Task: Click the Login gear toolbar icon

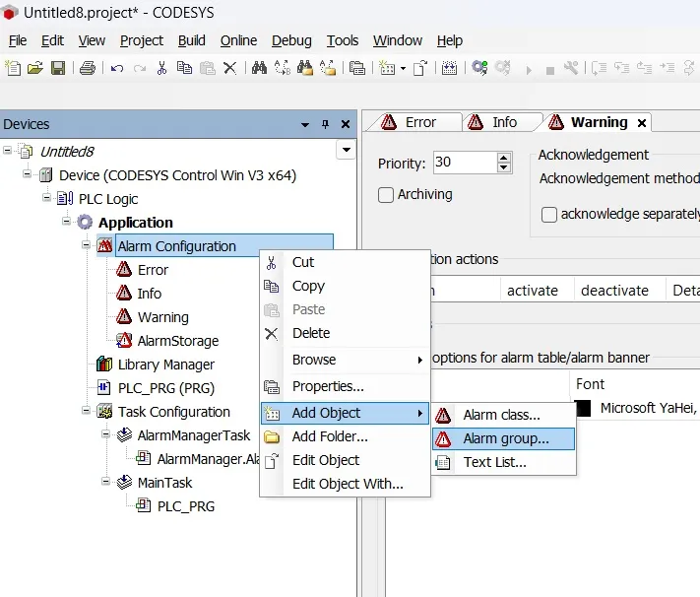Action: tap(479, 68)
